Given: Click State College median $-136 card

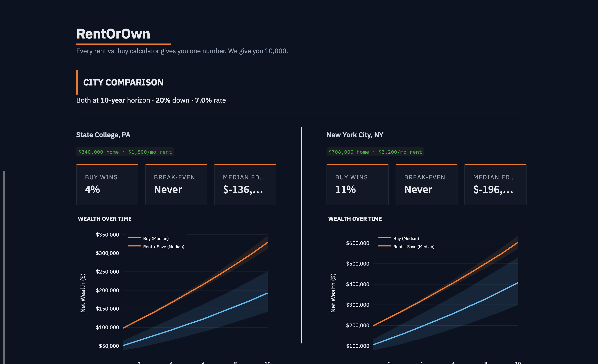Looking at the screenshot, I should 245,184.
